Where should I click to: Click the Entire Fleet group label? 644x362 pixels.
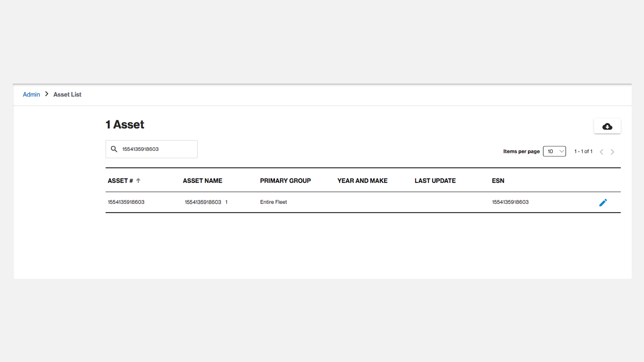pyautogui.click(x=273, y=202)
